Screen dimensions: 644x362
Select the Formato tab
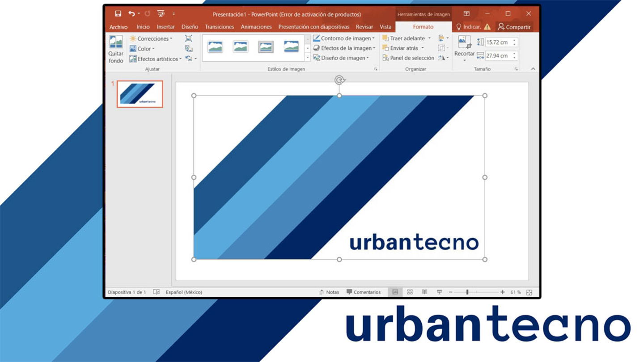pyautogui.click(x=423, y=27)
